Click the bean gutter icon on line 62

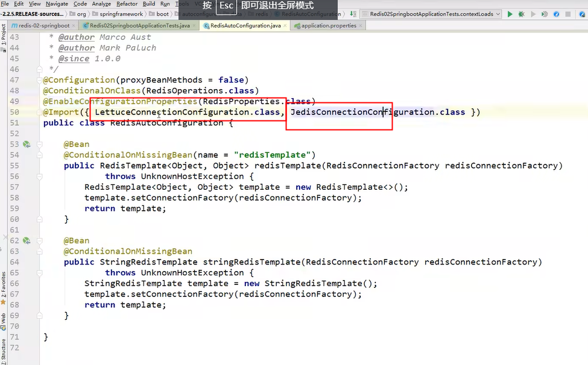27,241
